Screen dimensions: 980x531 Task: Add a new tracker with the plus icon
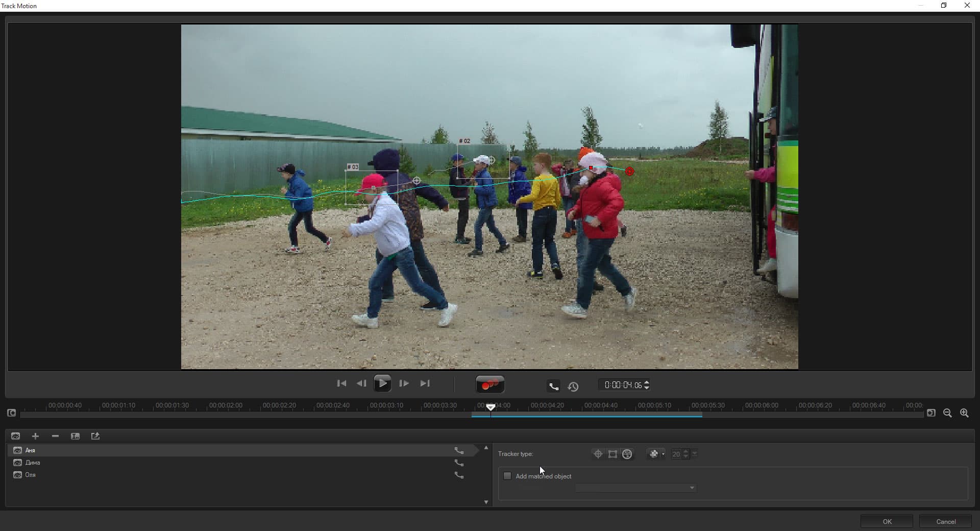pos(35,436)
